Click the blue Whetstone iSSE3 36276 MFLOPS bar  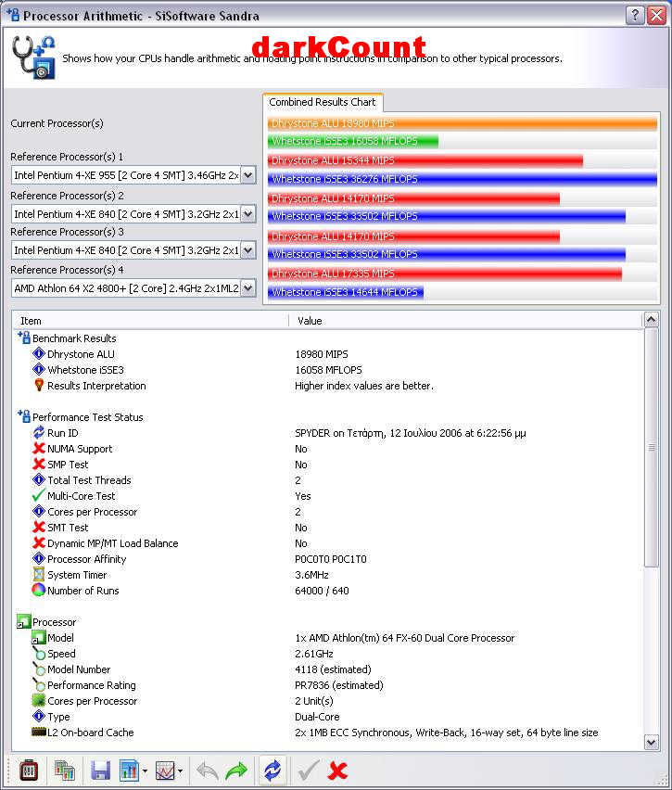(x=463, y=179)
